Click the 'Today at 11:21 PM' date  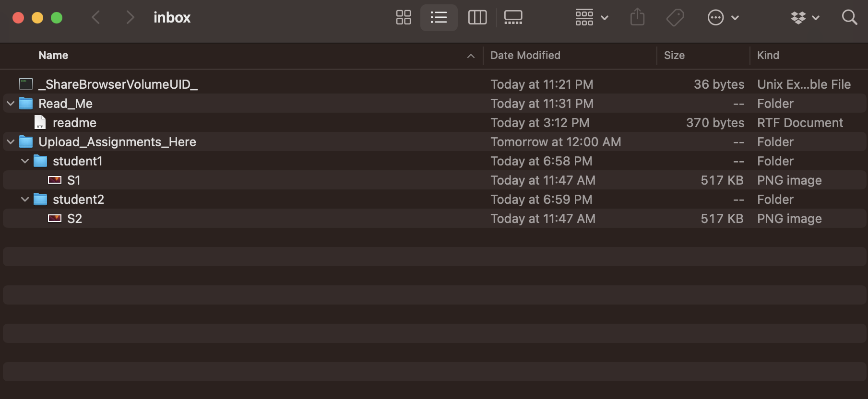[x=542, y=84]
